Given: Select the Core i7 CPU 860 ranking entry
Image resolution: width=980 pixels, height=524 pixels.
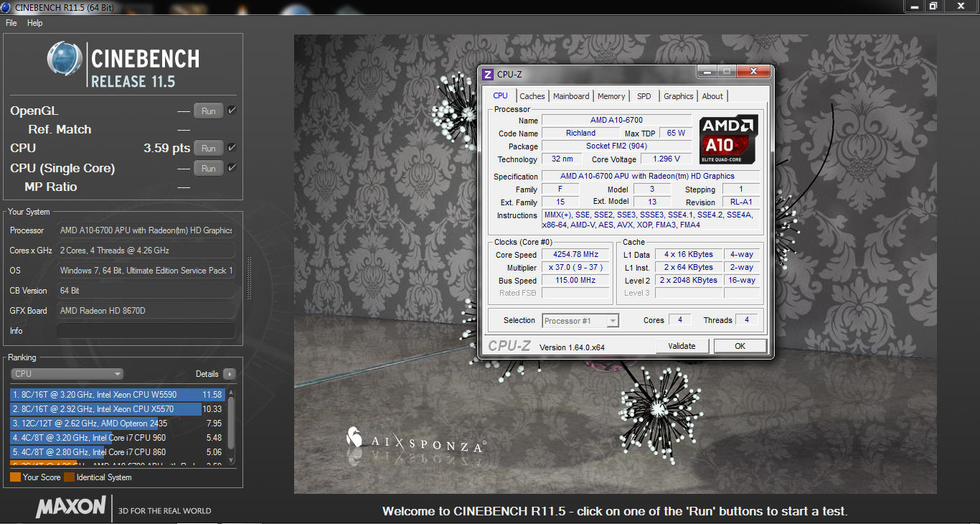Looking at the screenshot, I should coord(118,452).
